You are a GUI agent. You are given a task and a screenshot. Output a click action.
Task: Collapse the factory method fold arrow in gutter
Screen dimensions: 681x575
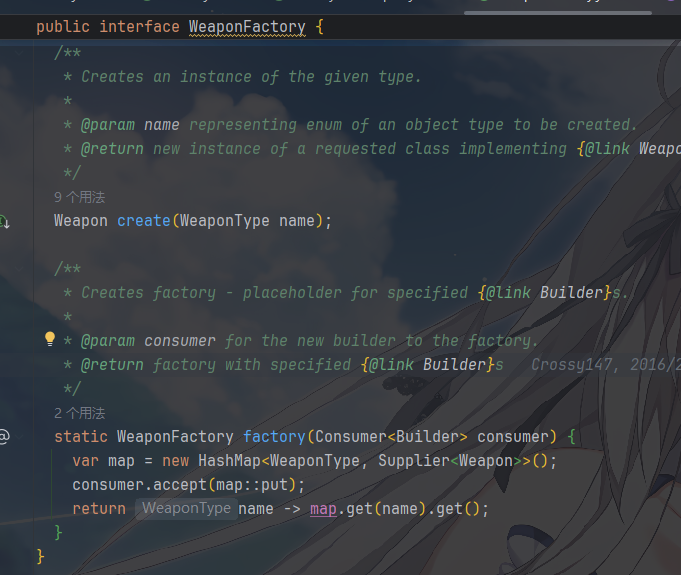point(40,436)
